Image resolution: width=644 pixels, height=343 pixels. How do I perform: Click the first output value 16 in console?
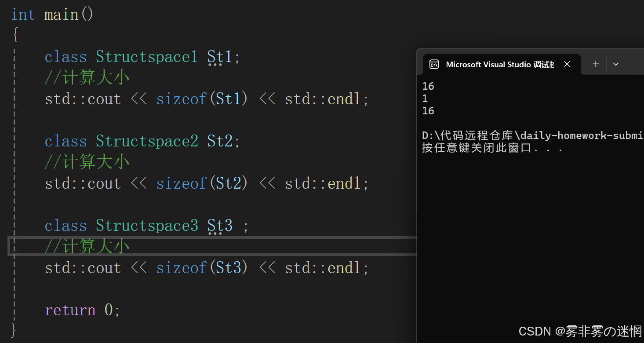point(428,86)
